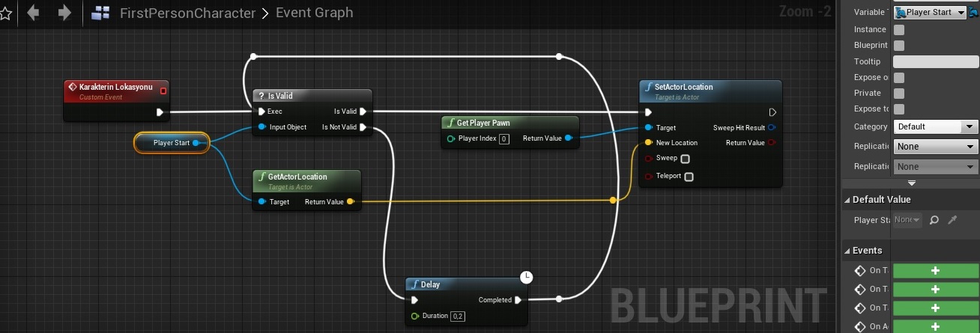The image size is (980, 333).
Task: Collapse the Events section
Action: (x=847, y=251)
